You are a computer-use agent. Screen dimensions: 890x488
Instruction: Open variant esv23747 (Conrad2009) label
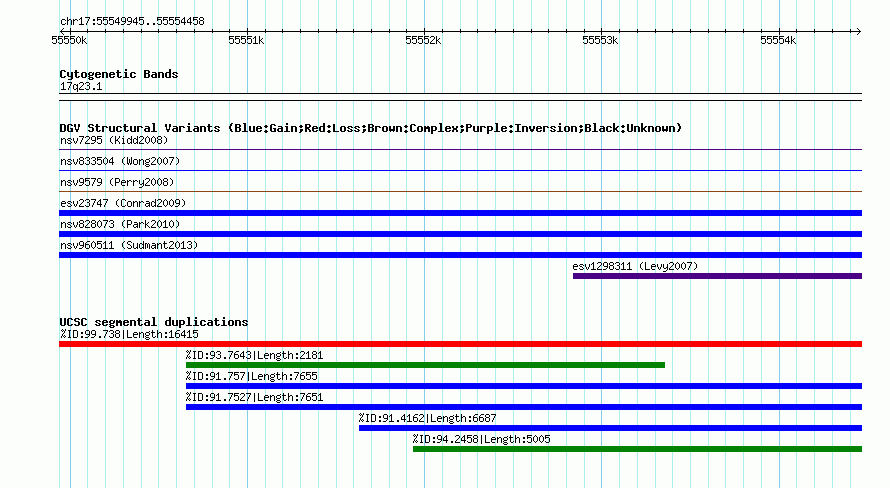pyautogui.click(x=123, y=203)
